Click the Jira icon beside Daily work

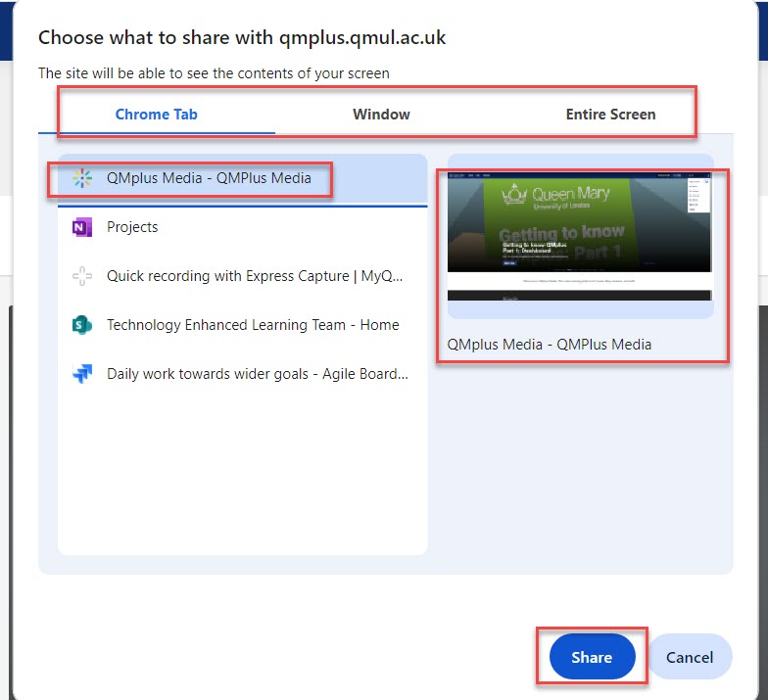click(82, 374)
